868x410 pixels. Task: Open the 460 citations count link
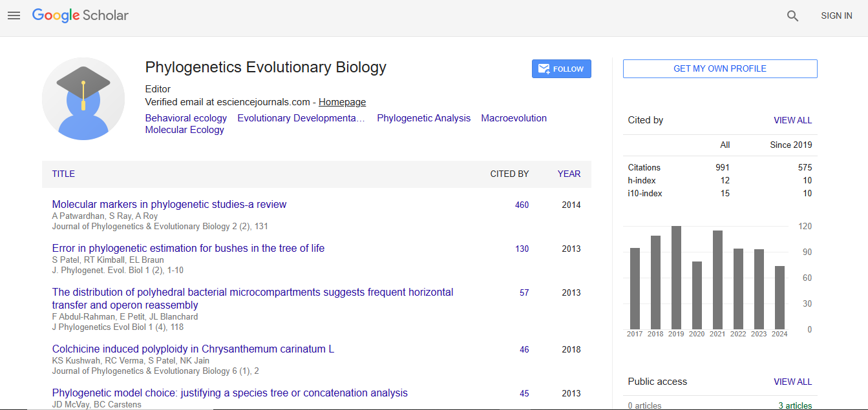(522, 205)
